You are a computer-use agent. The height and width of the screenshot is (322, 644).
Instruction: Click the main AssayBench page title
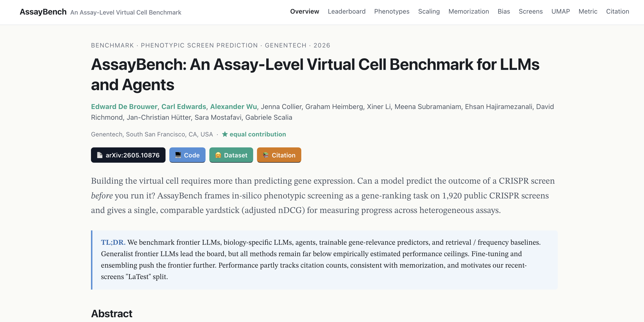315,74
